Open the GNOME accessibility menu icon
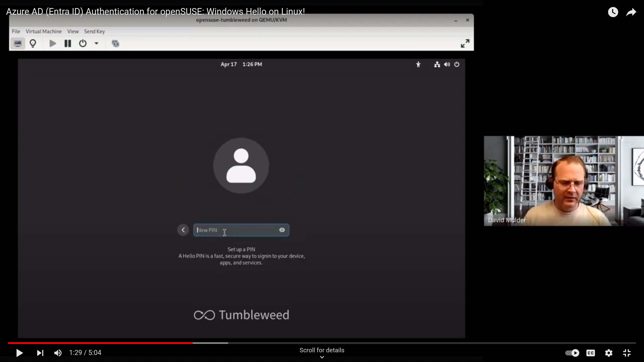644x362 pixels. tap(418, 64)
